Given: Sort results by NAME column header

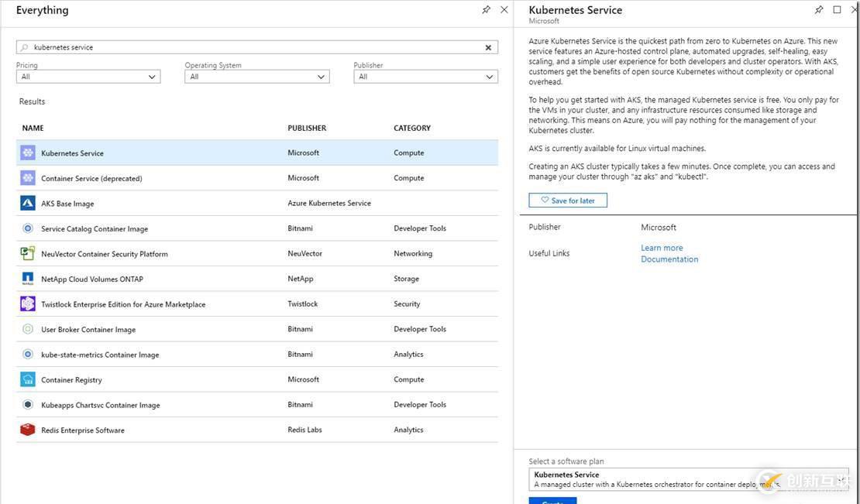Looking at the screenshot, I should (33, 128).
